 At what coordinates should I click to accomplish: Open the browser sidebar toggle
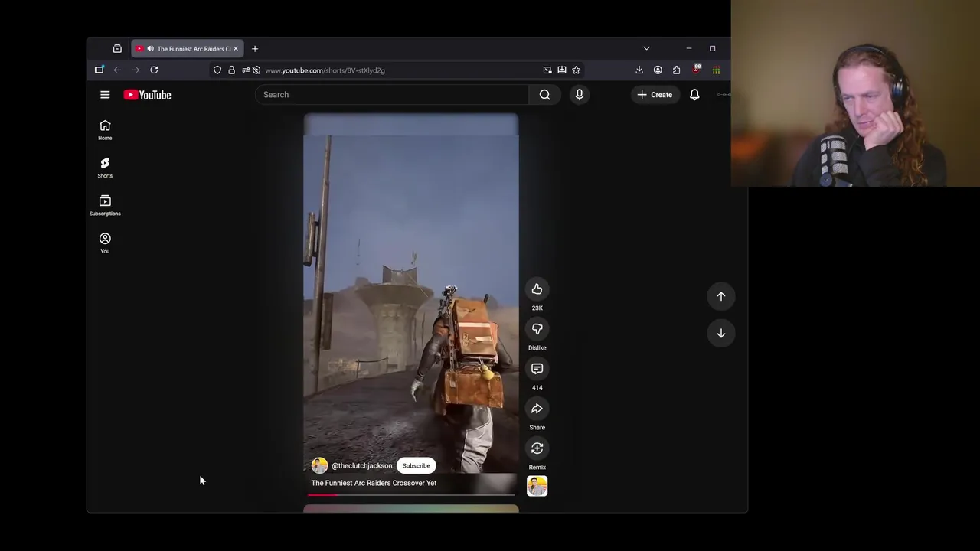tap(99, 70)
